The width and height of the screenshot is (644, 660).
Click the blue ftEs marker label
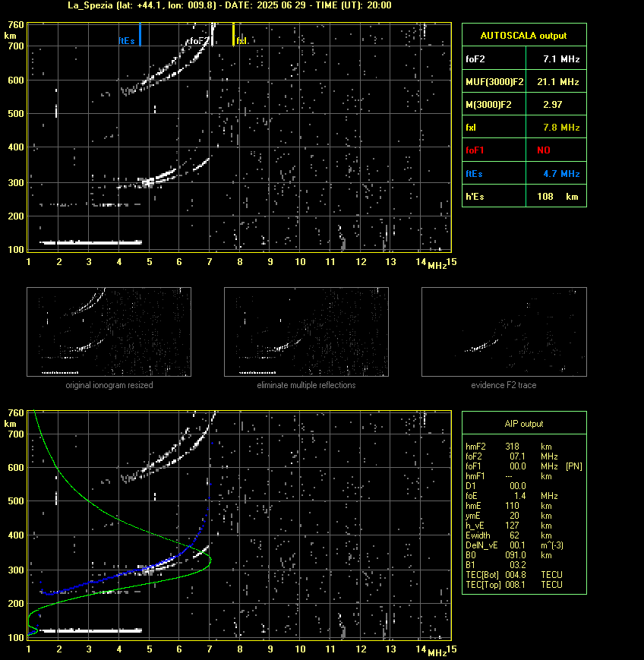pos(127,41)
